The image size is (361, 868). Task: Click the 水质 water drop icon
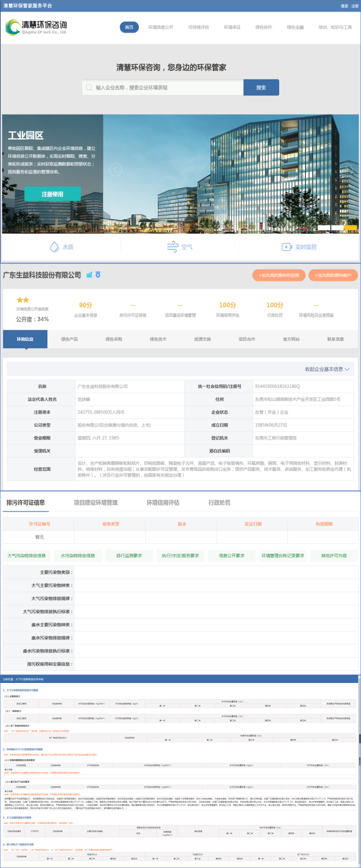click(x=54, y=247)
